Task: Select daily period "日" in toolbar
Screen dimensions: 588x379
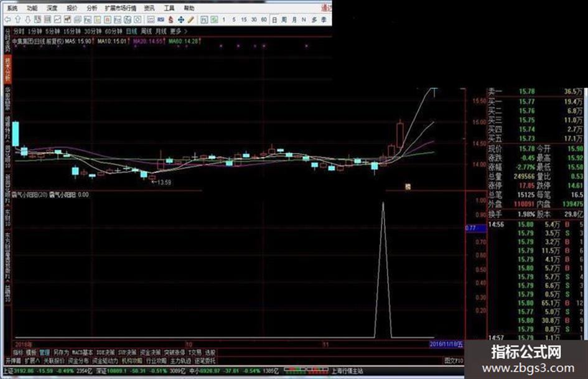Action: click(x=274, y=19)
